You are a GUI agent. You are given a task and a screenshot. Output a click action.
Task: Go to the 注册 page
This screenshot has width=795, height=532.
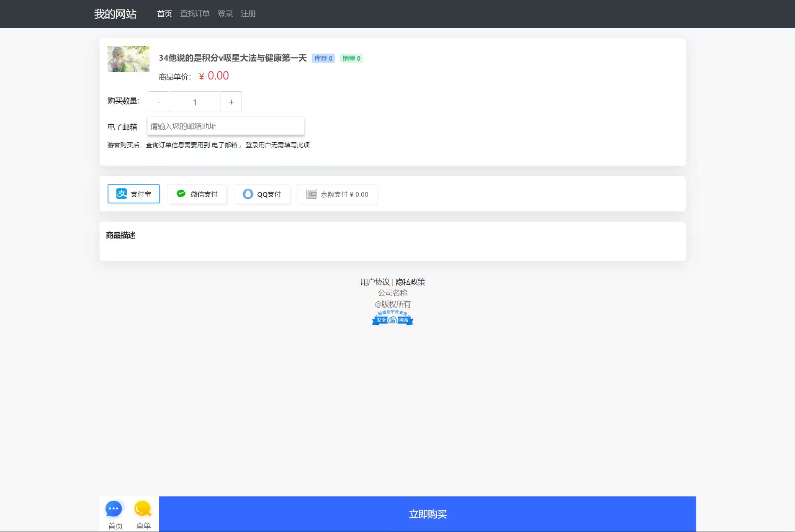(248, 14)
